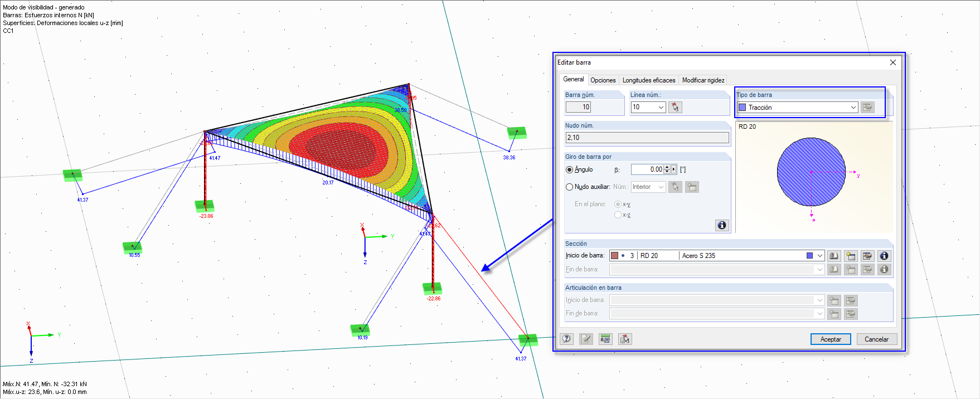Create new auxiliary node icon

click(692, 187)
